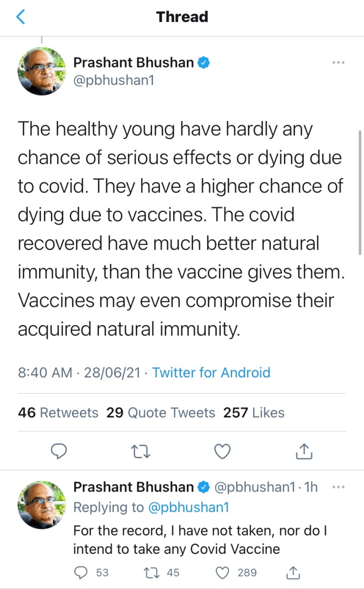
Task: Like the reply tweet with 289 likes
Action: [223, 572]
